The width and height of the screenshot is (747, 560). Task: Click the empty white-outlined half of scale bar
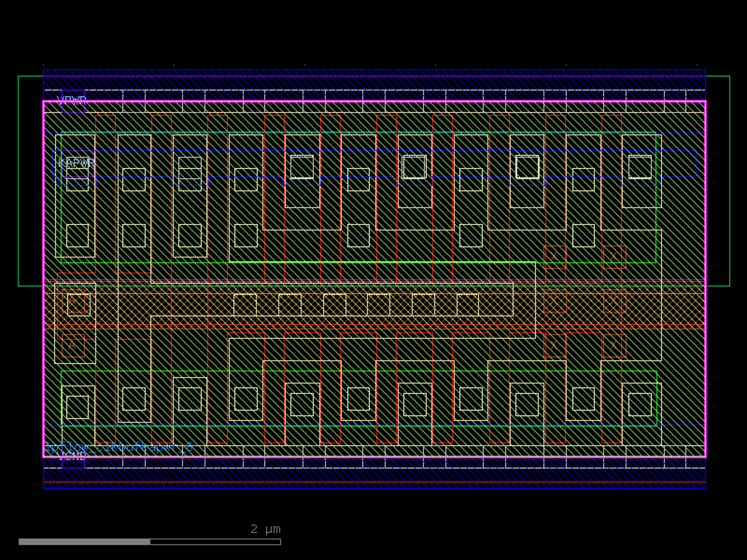point(215,542)
